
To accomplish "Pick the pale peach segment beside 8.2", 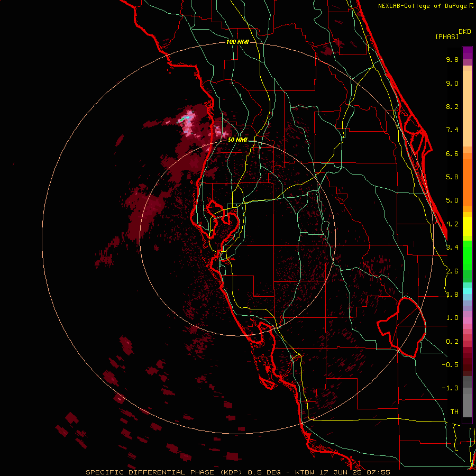I will pyautogui.click(x=467, y=108).
